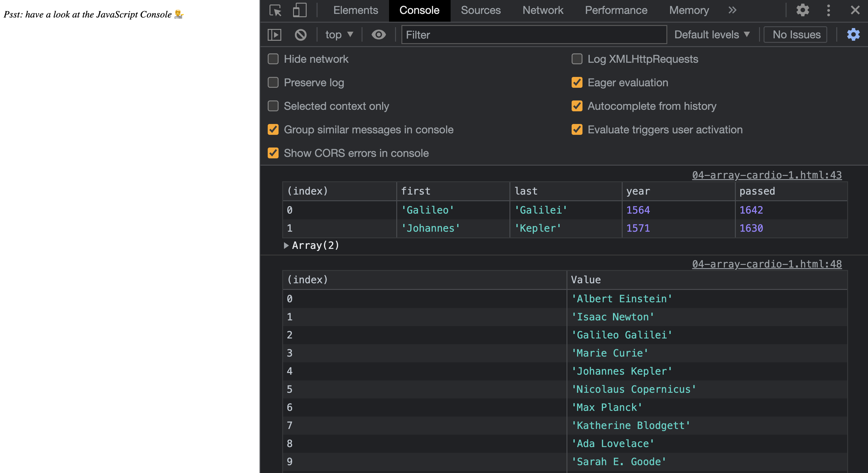Activate the inspect element picker icon
The height and width of the screenshot is (473, 868).
[x=275, y=10]
